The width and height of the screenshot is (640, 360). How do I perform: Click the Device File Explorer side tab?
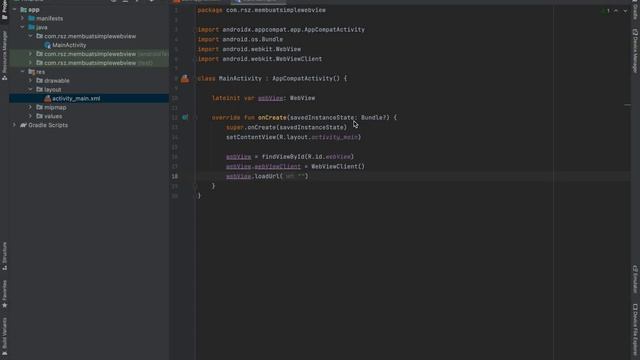635,331
